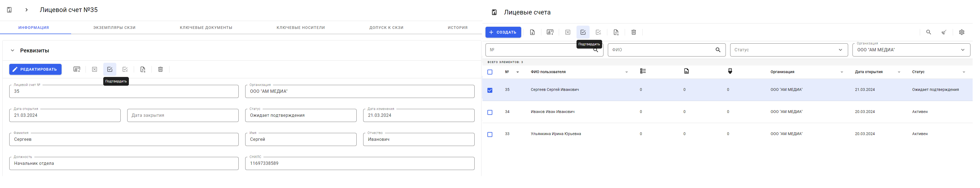
Task: Click the trash icon in the accounts list toolbar
Action: coord(633,32)
